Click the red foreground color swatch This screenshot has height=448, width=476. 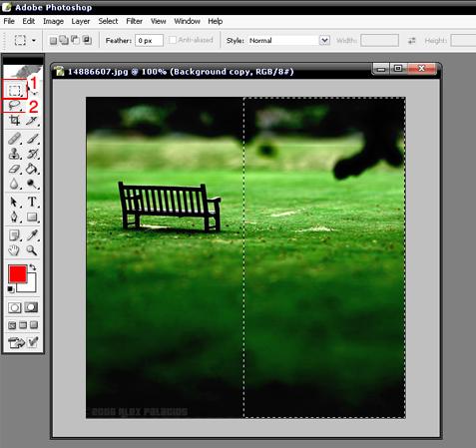coord(17,274)
